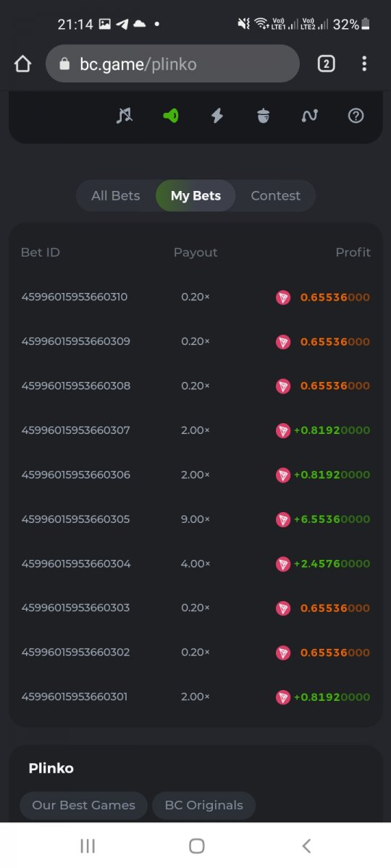Open bet ID ending 305 with 9.00× payout
This screenshot has height=868, width=391.
coord(76,519)
